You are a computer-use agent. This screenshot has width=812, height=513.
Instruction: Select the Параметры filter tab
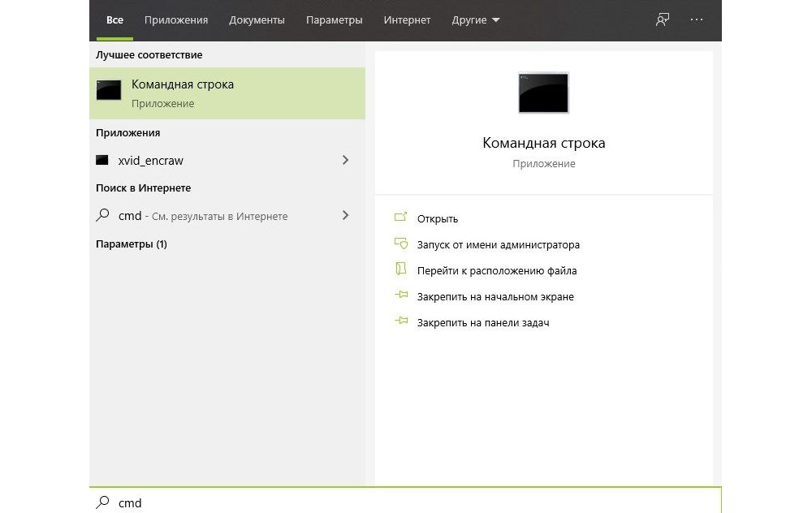[x=334, y=19]
